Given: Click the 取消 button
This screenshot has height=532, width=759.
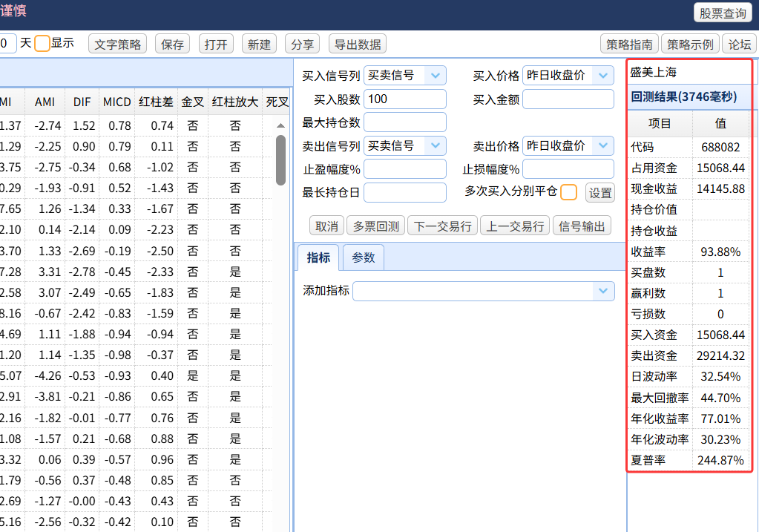Looking at the screenshot, I should pyautogui.click(x=326, y=226).
